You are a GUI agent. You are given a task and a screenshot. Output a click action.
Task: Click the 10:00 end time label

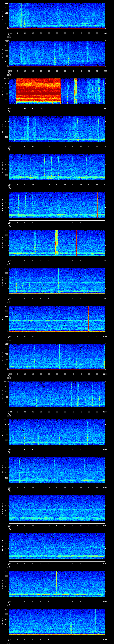coord(105,336)
